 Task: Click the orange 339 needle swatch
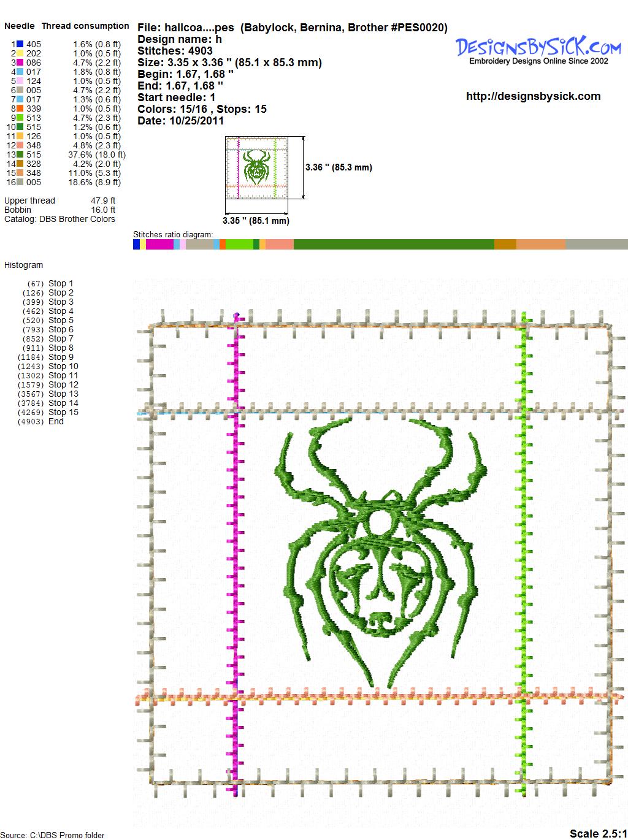[20, 109]
